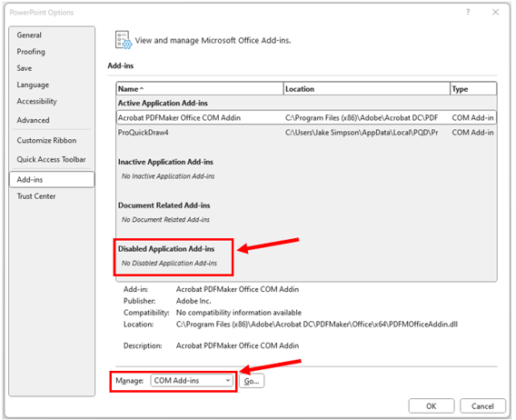The height and width of the screenshot is (420, 516).
Task: Click the help question mark icon
Action: (468, 12)
